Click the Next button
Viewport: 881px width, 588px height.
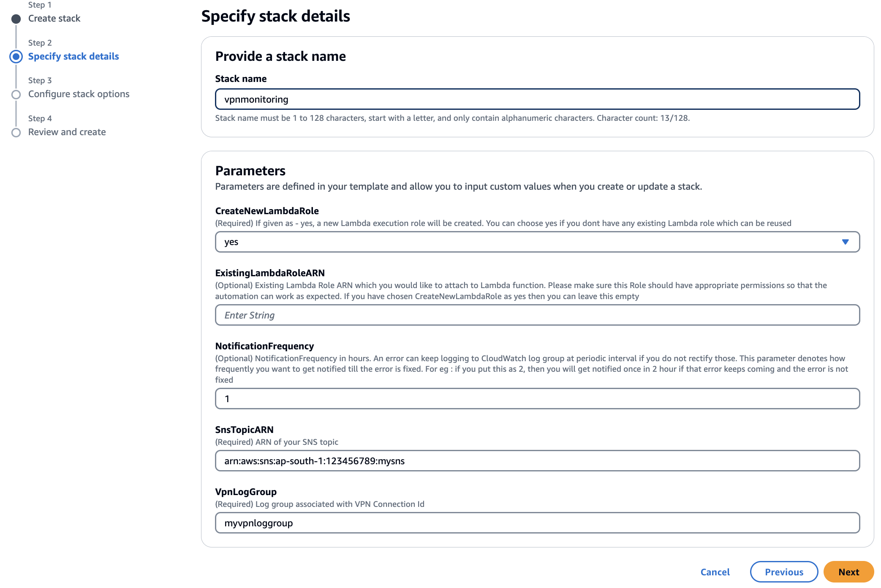pos(848,572)
